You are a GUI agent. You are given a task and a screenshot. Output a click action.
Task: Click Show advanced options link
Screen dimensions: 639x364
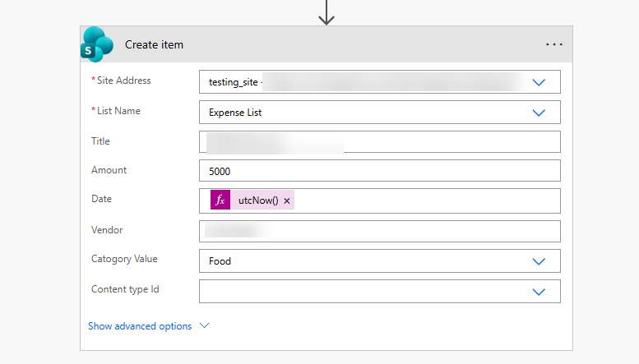coord(140,326)
